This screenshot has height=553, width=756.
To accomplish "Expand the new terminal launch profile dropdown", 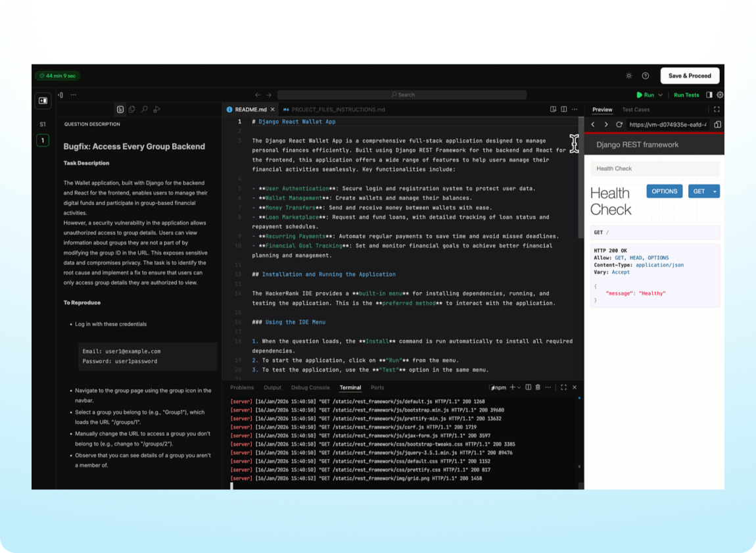I will click(519, 388).
